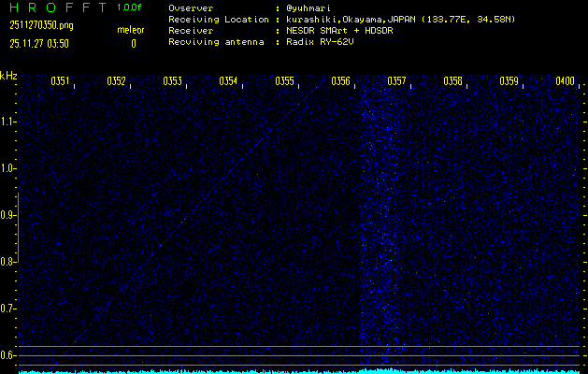Click the Radix RY-62V antenna text
This screenshot has height=374, width=588.
pyautogui.click(x=320, y=42)
